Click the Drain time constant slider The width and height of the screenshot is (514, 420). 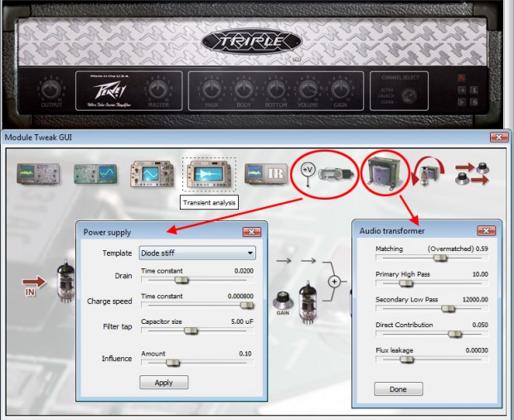point(175,280)
